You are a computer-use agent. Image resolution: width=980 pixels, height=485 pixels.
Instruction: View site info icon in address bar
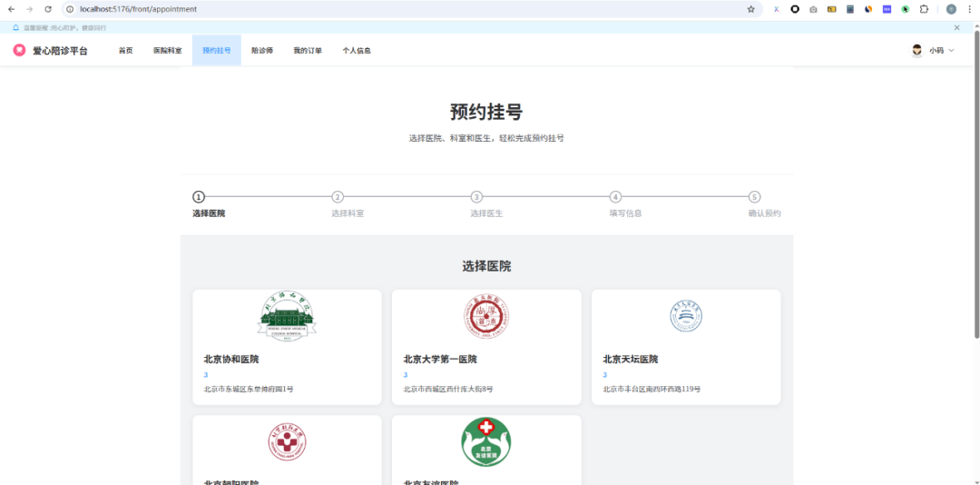70,9
